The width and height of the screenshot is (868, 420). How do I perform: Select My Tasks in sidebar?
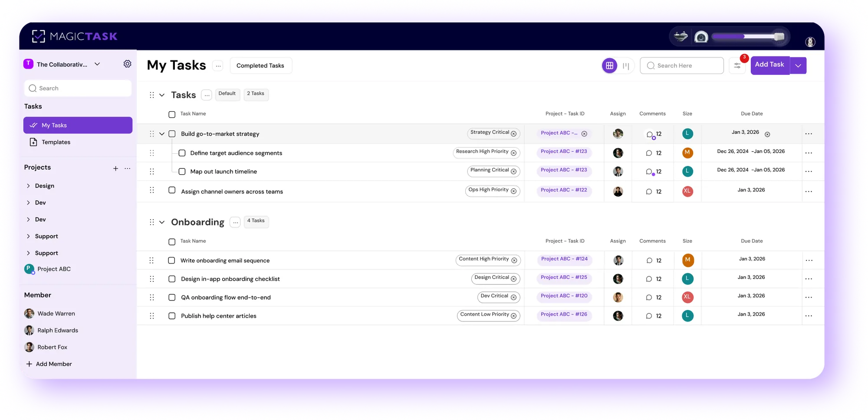(x=78, y=125)
